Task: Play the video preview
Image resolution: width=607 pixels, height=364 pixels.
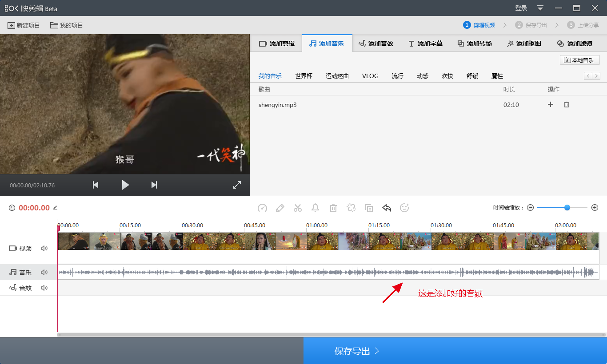Action: (x=125, y=185)
